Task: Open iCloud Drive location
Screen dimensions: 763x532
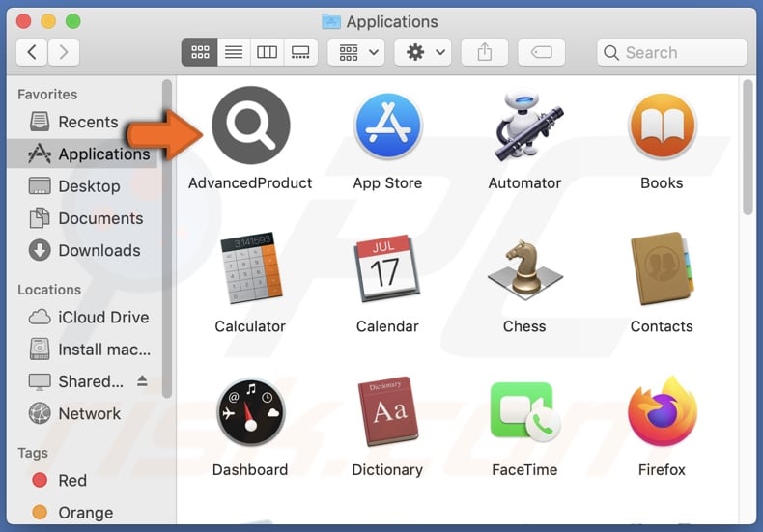Action: 82,317
